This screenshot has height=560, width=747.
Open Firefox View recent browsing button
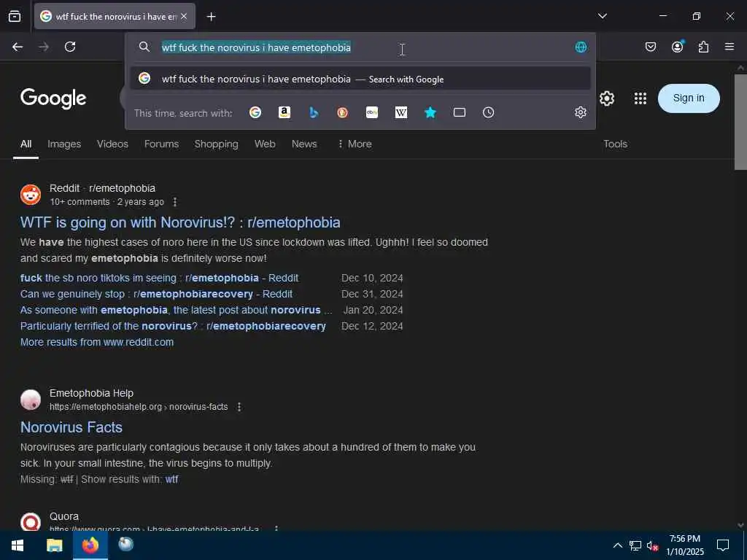coord(15,16)
